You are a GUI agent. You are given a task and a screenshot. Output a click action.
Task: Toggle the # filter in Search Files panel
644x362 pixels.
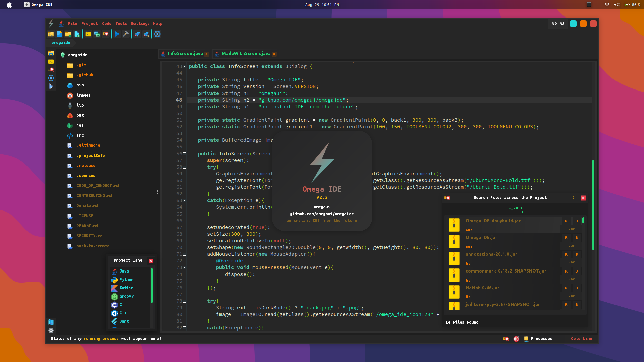pos(573,198)
